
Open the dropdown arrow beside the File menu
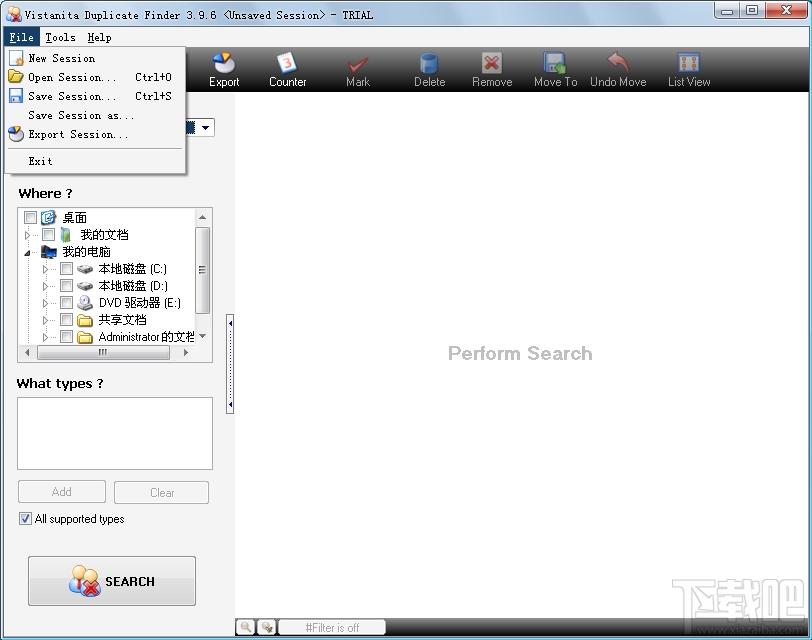pyautogui.click(x=206, y=127)
